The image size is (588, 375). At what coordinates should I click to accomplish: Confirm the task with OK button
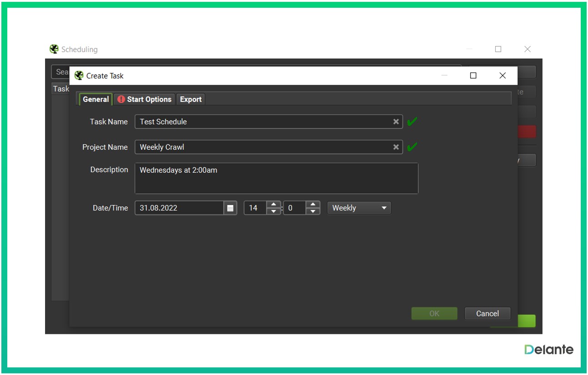(434, 313)
